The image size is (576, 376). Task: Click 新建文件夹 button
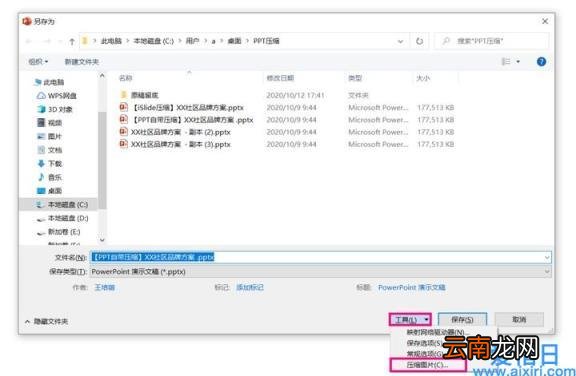pyautogui.click(x=82, y=62)
